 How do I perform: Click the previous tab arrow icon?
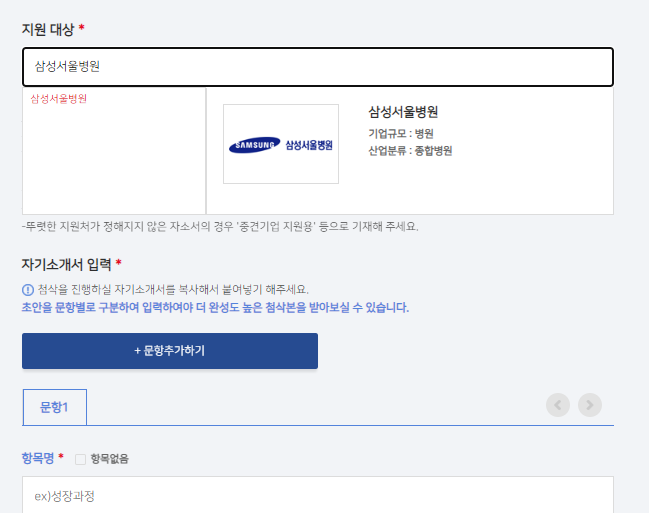558,405
